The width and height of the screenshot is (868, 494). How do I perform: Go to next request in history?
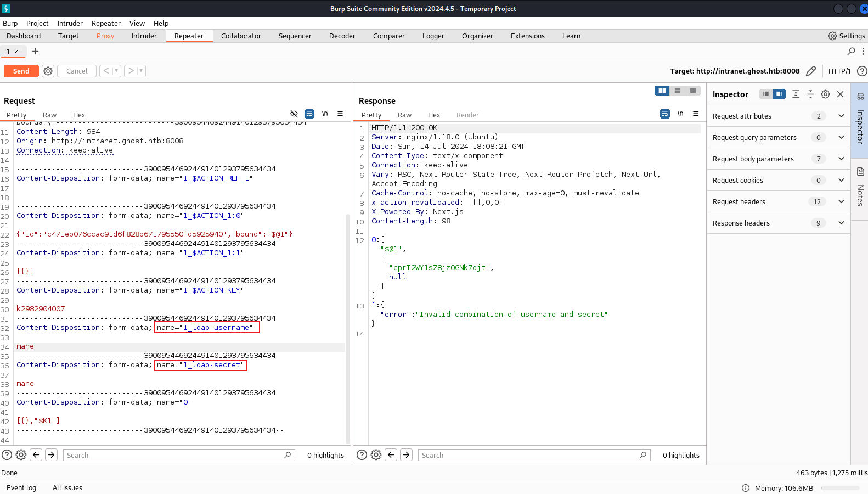[131, 71]
